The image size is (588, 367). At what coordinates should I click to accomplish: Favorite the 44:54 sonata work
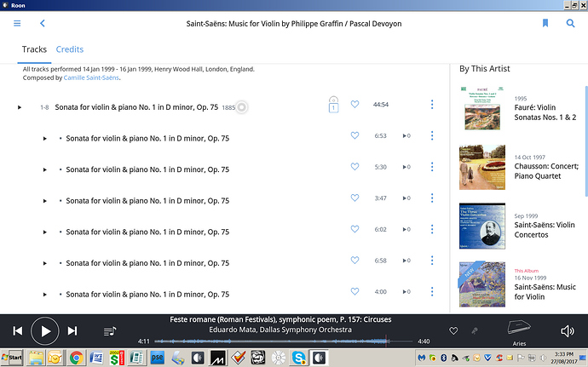click(355, 104)
